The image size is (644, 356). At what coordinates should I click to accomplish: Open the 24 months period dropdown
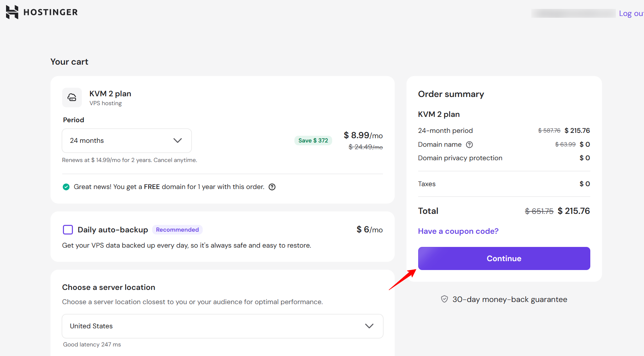127,141
